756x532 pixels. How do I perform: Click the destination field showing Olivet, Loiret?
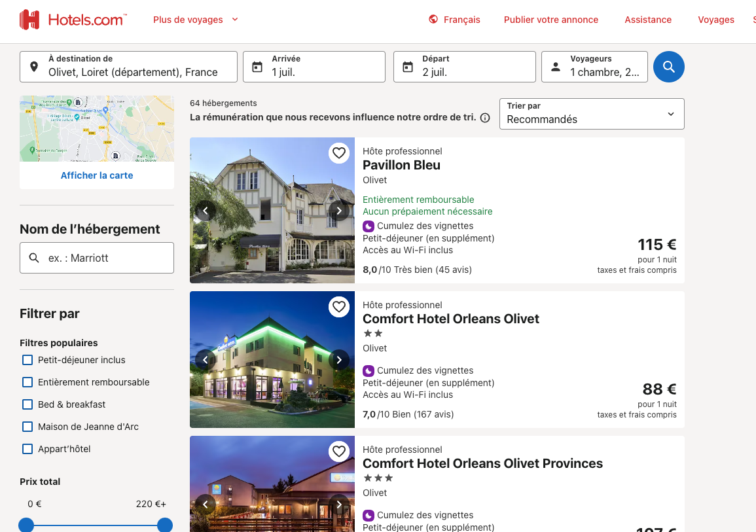[x=128, y=67]
